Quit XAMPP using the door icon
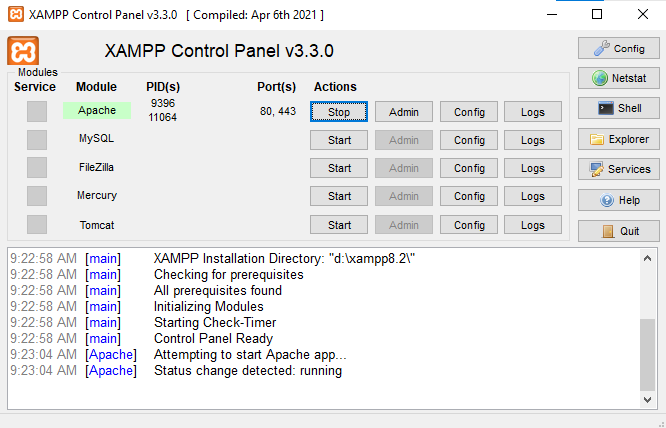The image size is (666, 428). point(608,231)
